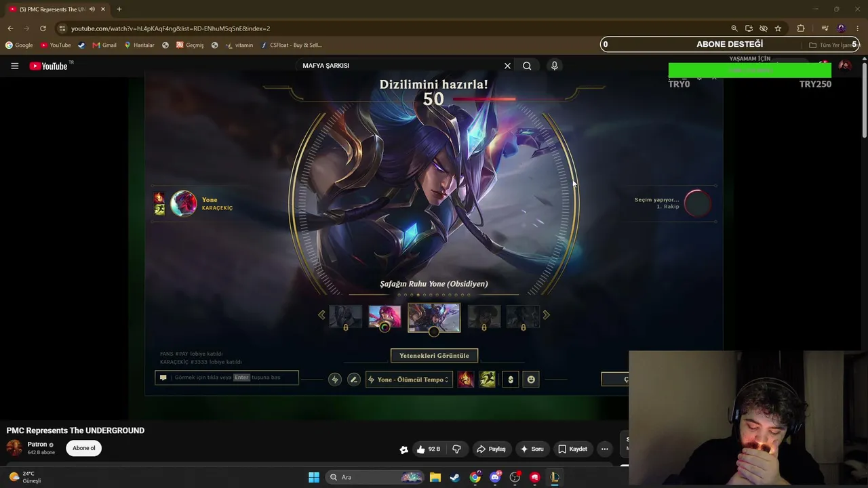The height and width of the screenshot is (488, 868).
Task: Mute the PMC Represents tab audio
Action: (92, 9)
